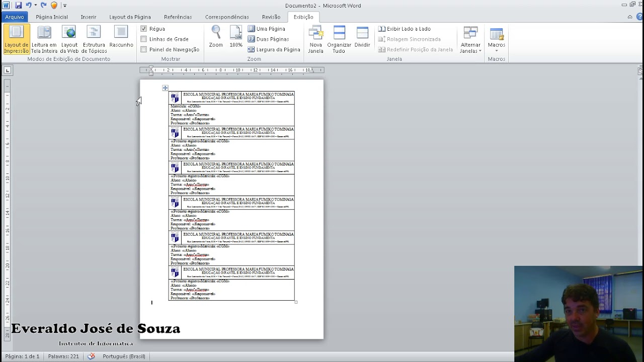
Task: Show Duas Páginas zoom
Action: tap(268, 39)
